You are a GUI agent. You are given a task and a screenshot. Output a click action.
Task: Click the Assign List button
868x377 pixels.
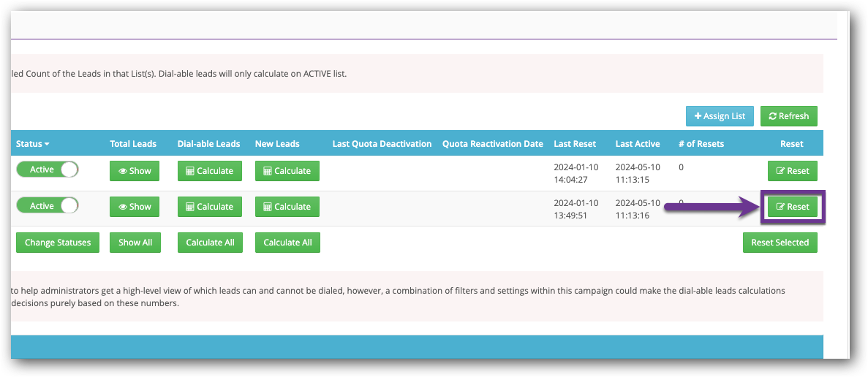pos(720,116)
